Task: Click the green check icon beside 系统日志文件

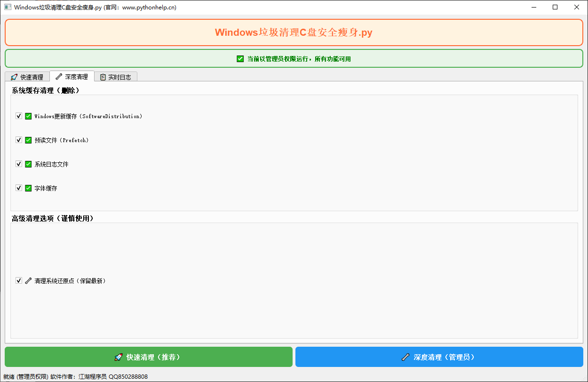Action: point(28,164)
